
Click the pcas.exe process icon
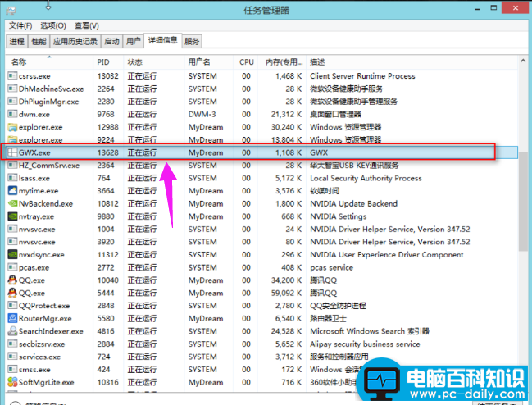tap(12, 267)
